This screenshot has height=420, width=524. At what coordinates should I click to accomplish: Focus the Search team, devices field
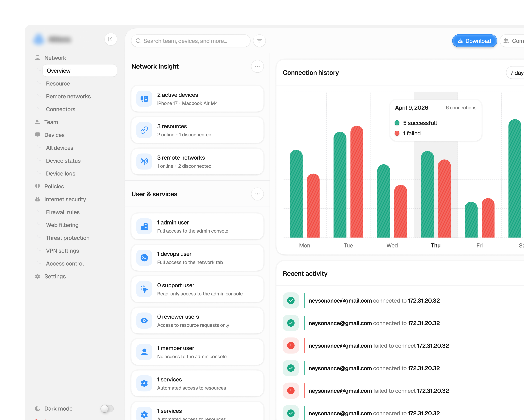tap(191, 41)
